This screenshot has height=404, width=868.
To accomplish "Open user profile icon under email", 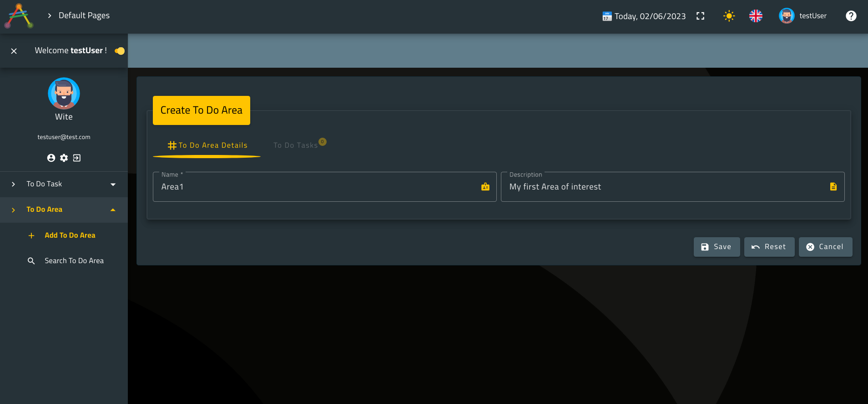I will pos(51,158).
